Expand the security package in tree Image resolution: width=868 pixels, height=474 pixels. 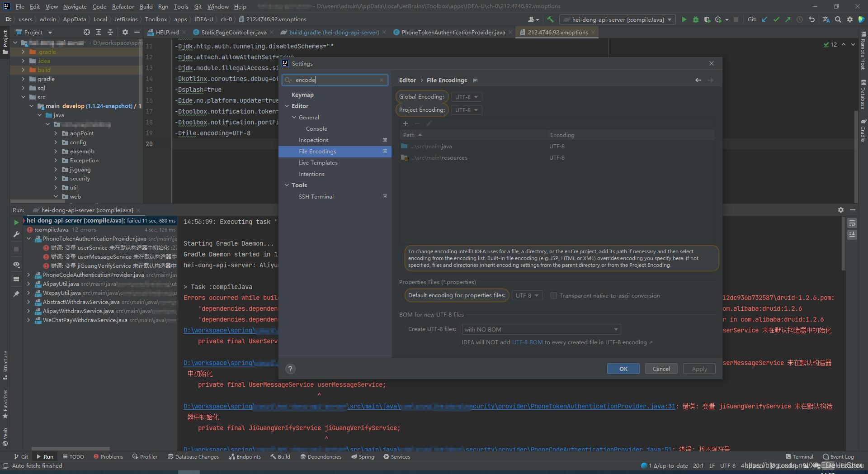(x=56, y=178)
